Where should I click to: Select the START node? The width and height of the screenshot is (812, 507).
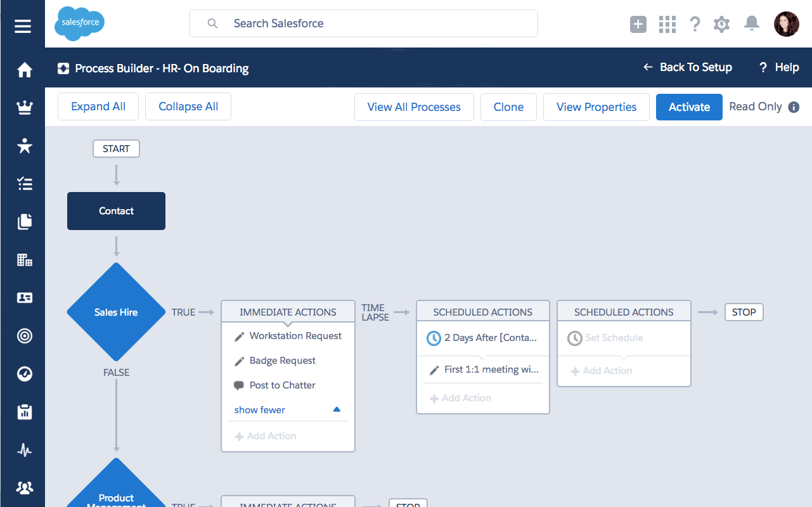116,149
